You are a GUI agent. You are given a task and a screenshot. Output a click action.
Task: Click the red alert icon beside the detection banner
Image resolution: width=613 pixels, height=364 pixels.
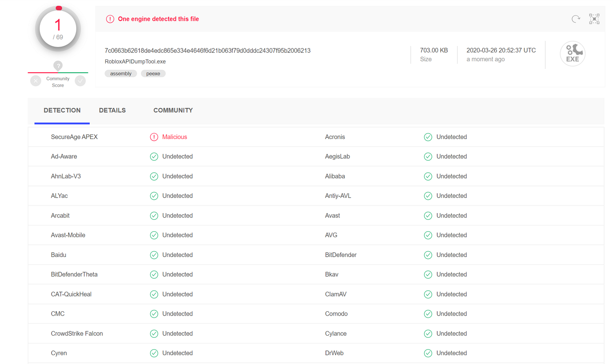[x=110, y=19]
